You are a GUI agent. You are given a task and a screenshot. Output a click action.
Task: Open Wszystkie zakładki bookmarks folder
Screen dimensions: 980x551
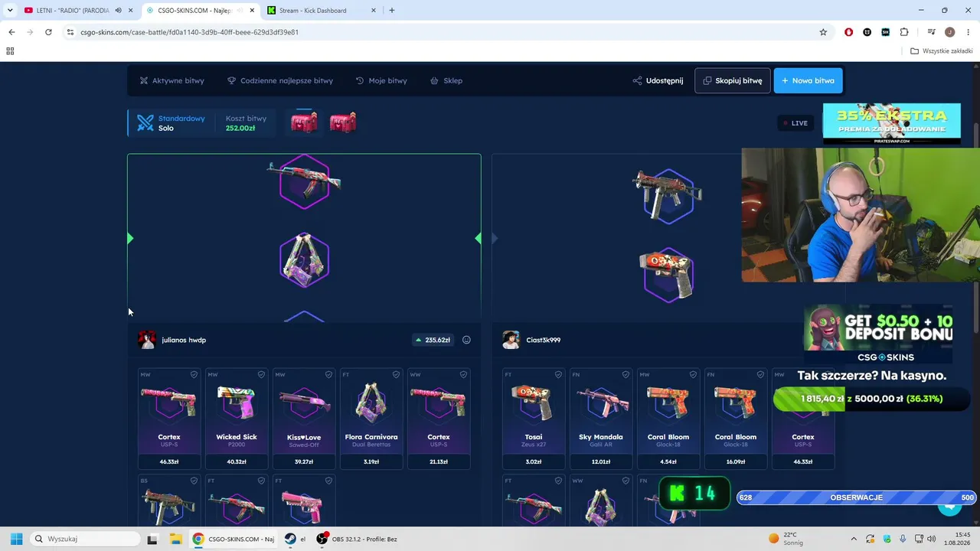tap(942, 51)
